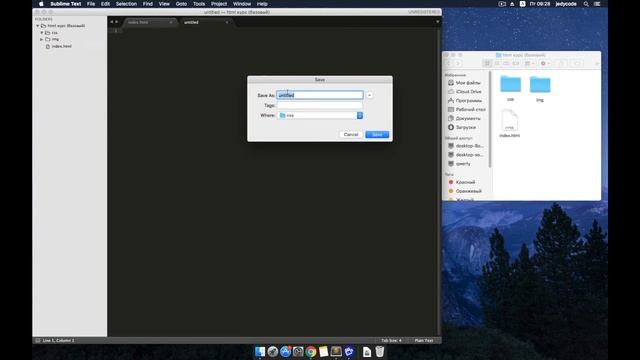Open Launchpad rocket icon in Dock
This screenshot has width=640, height=360.
[x=273, y=351]
